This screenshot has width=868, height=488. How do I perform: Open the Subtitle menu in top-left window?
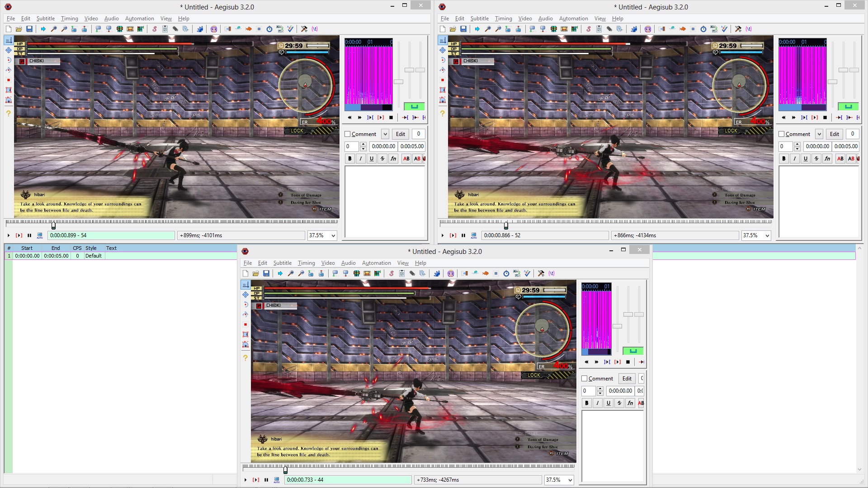click(45, 19)
